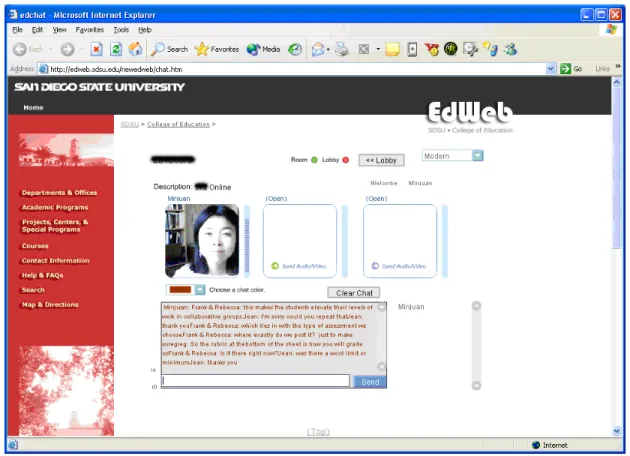The image size is (630, 456).
Task: Open Contact Information sidebar link
Action: pyautogui.click(x=55, y=260)
